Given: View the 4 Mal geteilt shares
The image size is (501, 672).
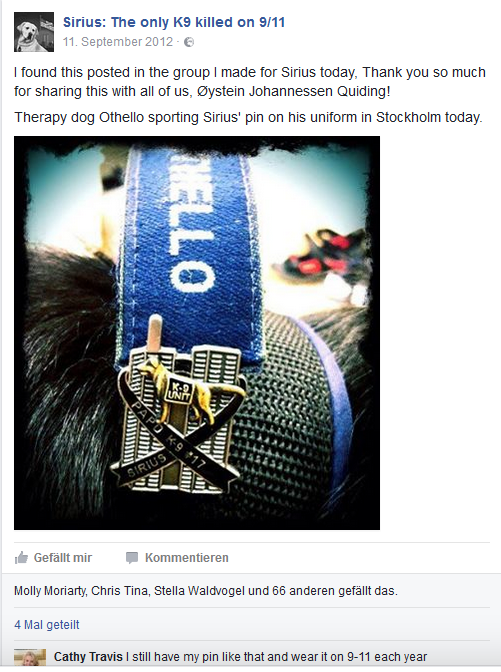Looking at the screenshot, I should tap(47, 625).
